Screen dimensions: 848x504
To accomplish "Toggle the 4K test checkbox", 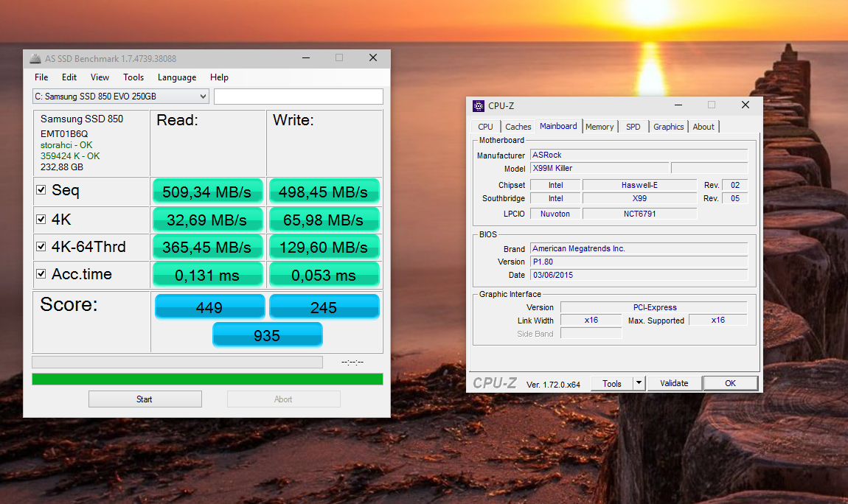I will tap(41, 219).
